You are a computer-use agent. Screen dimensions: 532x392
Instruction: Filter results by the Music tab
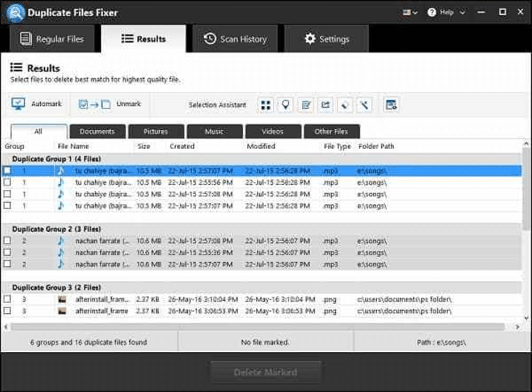[x=214, y=131]
